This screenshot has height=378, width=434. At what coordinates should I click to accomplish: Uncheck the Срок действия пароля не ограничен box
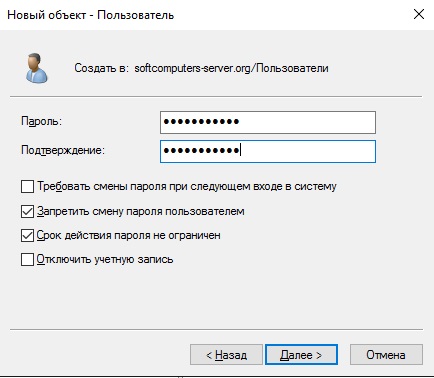pos(27,235)
